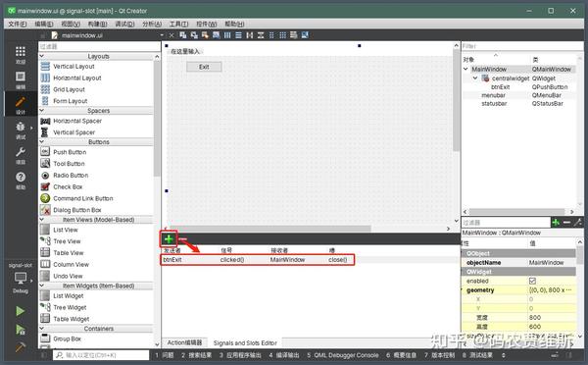Open the 工具(T) menu
Image resolution: width=588 pixels, height=365 pixels.
(178, 24)
